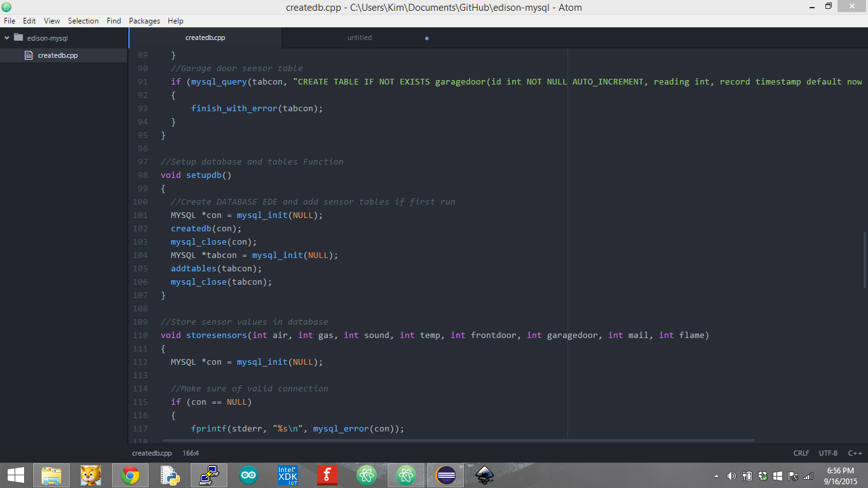Change CRLF line ending setting
The image size is (868, 488).
click(801, 453)
